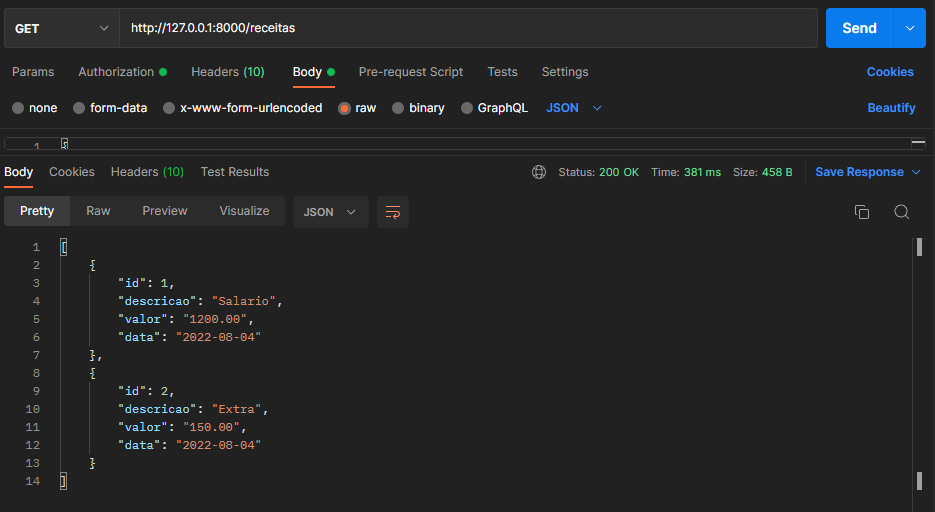Click the search response icon

[x=902, y=212]
